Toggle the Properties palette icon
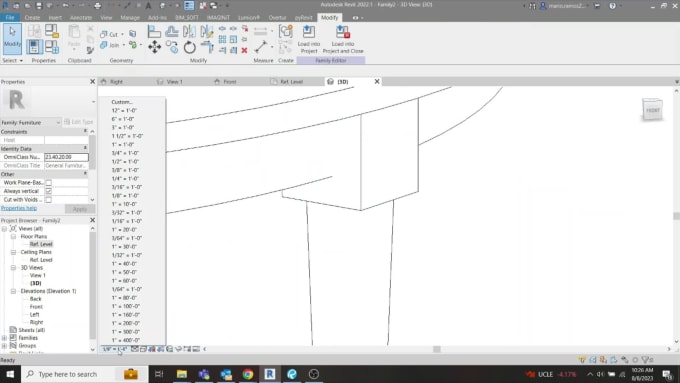This screenshot has height=383, width=680. click(x=34, y=47)
